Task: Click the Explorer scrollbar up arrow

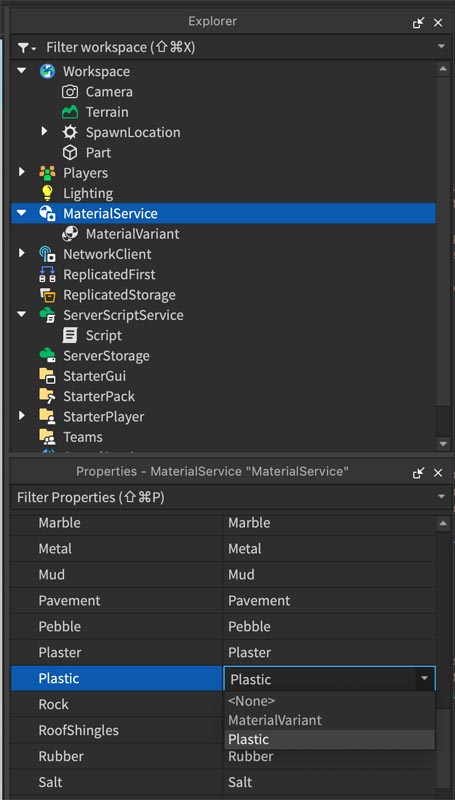Action: point(442,68)
